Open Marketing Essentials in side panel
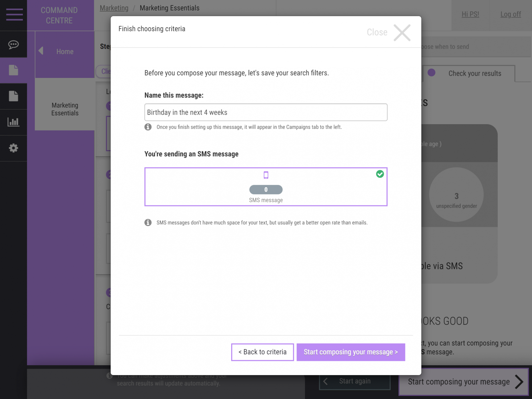This screenshot has height=399, width=532. (x=65, y=109)
